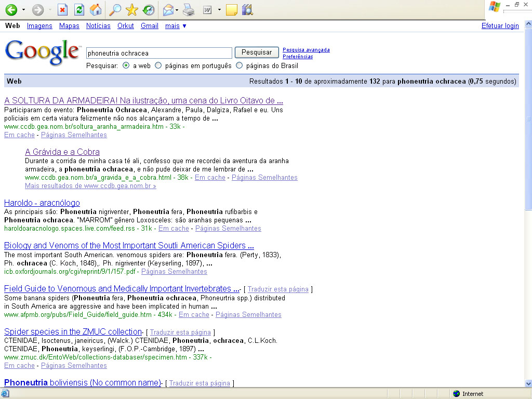Choose "páginas do Brasil" radio option
Image resolution: width=532 pixels, height=399 pixels.
[x=240, y=65]
